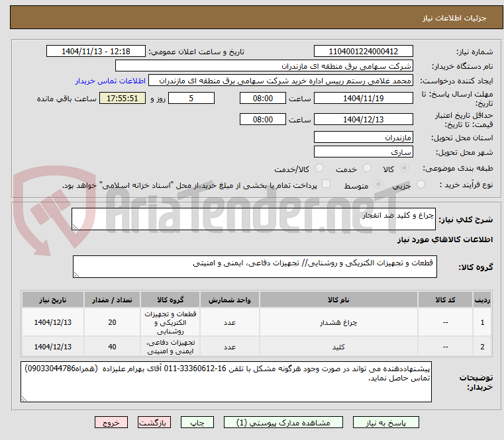504x440 pixels.
Task: Click the quantity (تعداد / مقدار) column header
Action: (x=112, y=300)
